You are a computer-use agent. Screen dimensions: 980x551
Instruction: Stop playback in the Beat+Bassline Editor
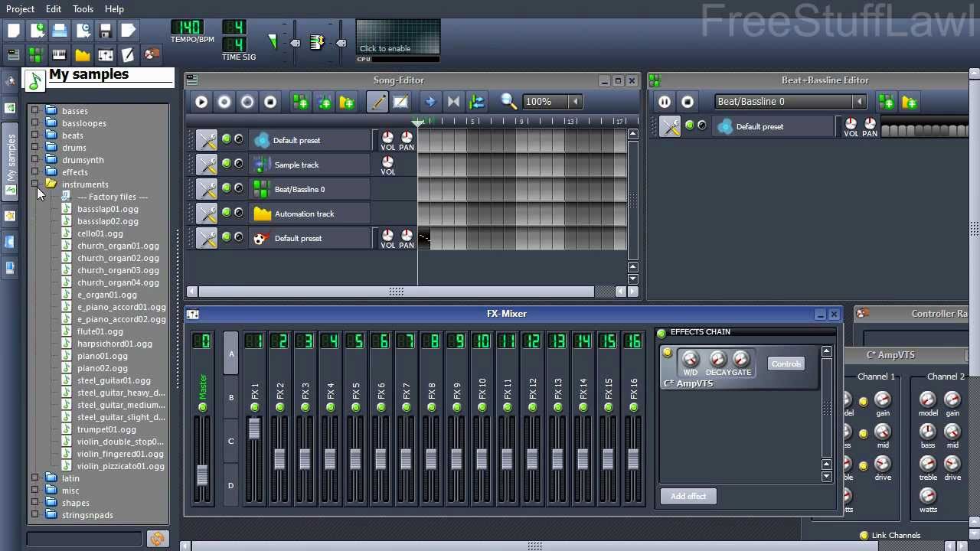pos(687,101)
